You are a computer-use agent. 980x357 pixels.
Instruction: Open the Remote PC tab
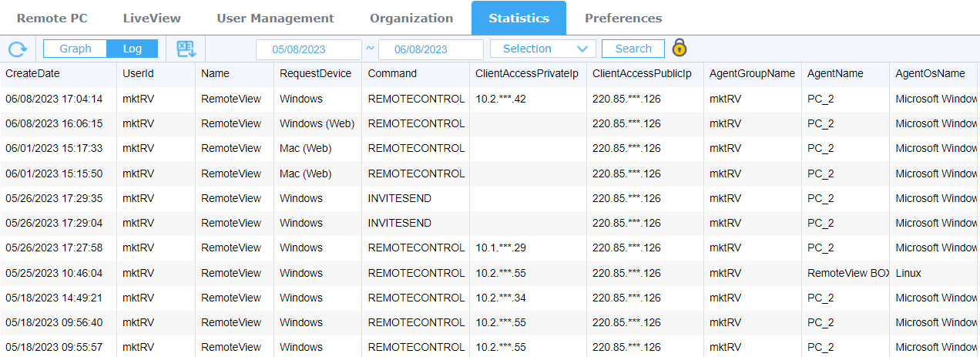point(52,18)
